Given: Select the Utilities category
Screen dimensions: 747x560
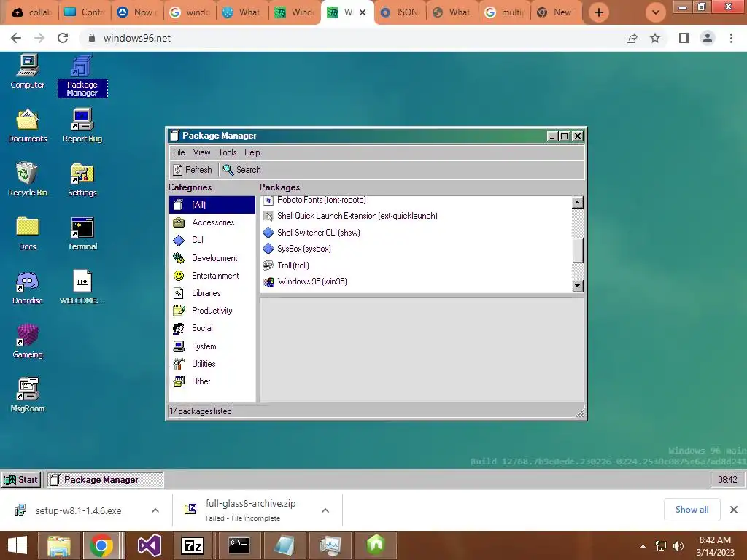Looking at the screenshot, I should tap(212, 364).
